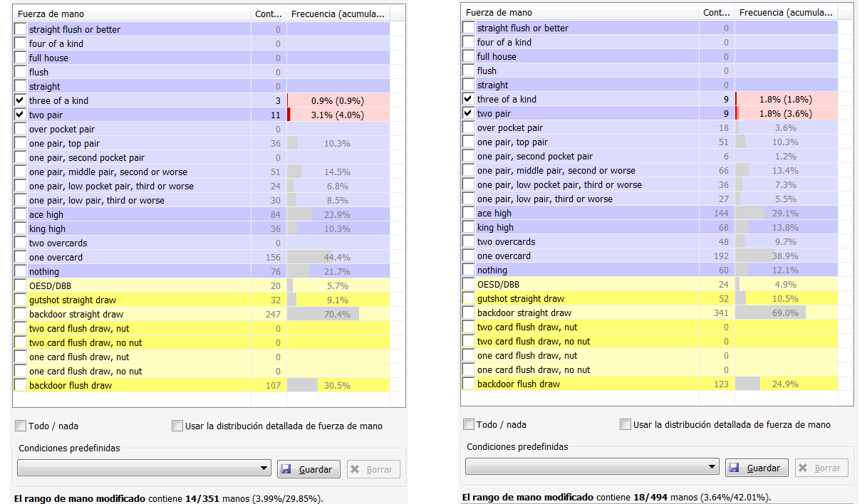Sort by right Frecuencia column header
Screen dimensions: 867x504
point(786,13)
